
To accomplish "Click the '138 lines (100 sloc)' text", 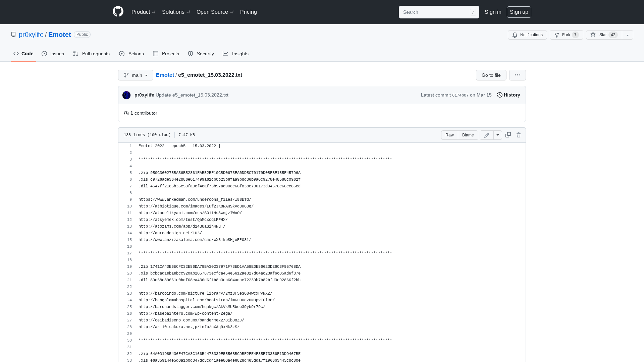I will (x=147, y=135).
